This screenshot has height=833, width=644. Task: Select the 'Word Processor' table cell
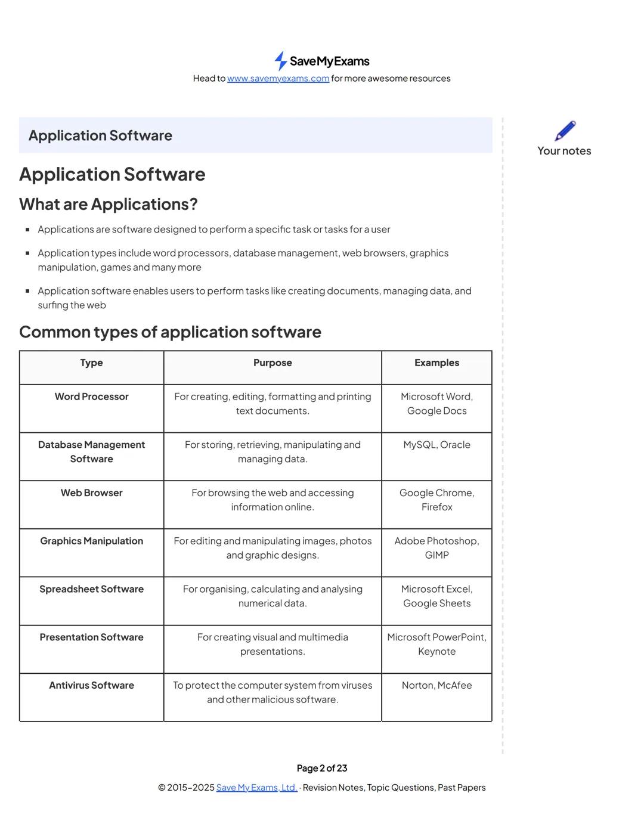tap(91, 397)
